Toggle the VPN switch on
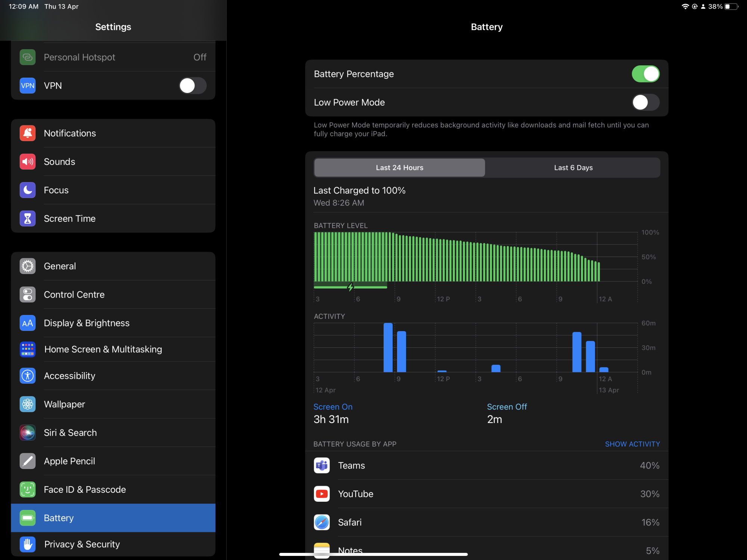The height and width of the screenshot is (560, 747). 192,85
